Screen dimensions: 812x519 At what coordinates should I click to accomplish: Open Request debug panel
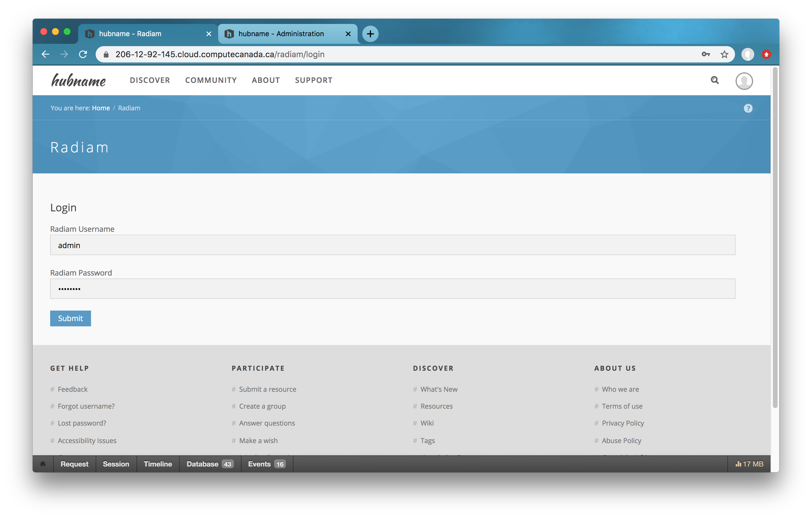tap(74, 464)
